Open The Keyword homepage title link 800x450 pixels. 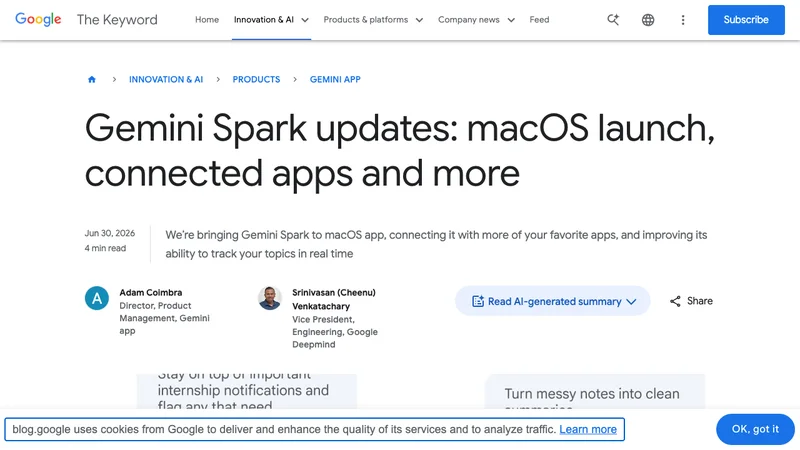coord(117,19)
